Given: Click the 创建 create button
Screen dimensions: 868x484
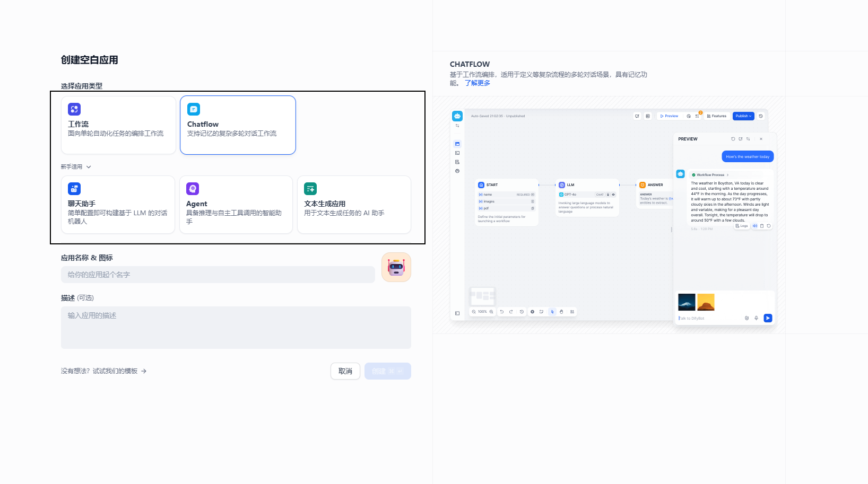Looking at the screenshot, I should [387, 371].
